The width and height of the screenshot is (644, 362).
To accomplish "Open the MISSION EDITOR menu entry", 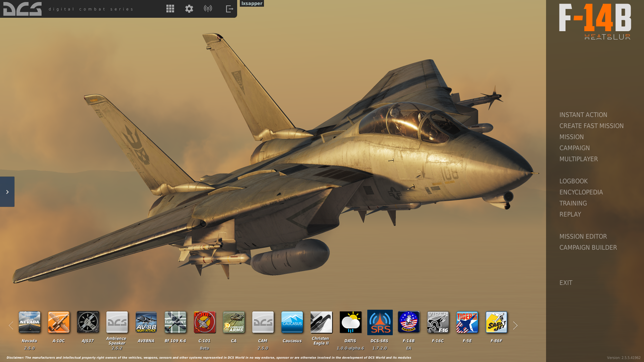I will point(583,236).
